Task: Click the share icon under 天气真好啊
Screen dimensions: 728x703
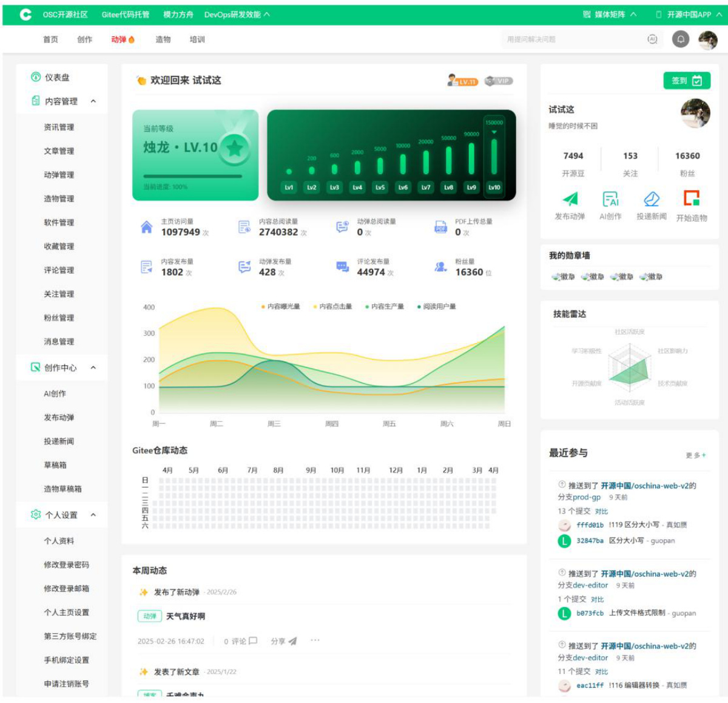Action: pos(292,641)
